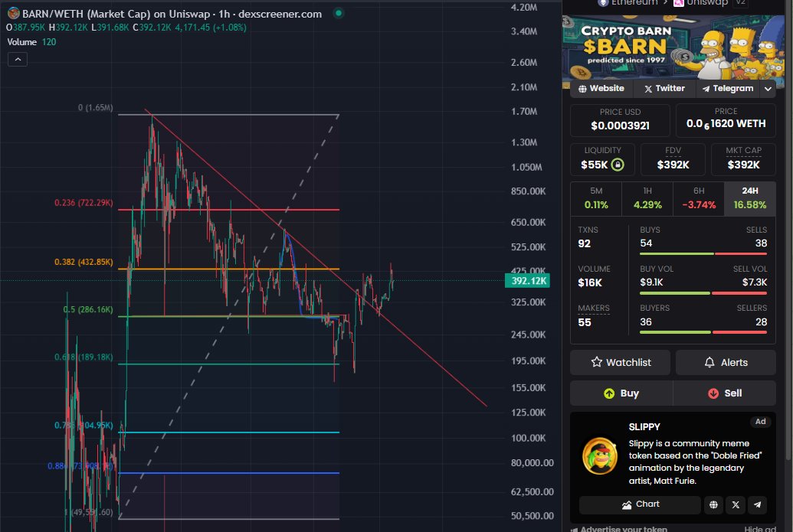Click the buy vol versus sell vol bar
The image size is (793, 532).
pos(703,293)
